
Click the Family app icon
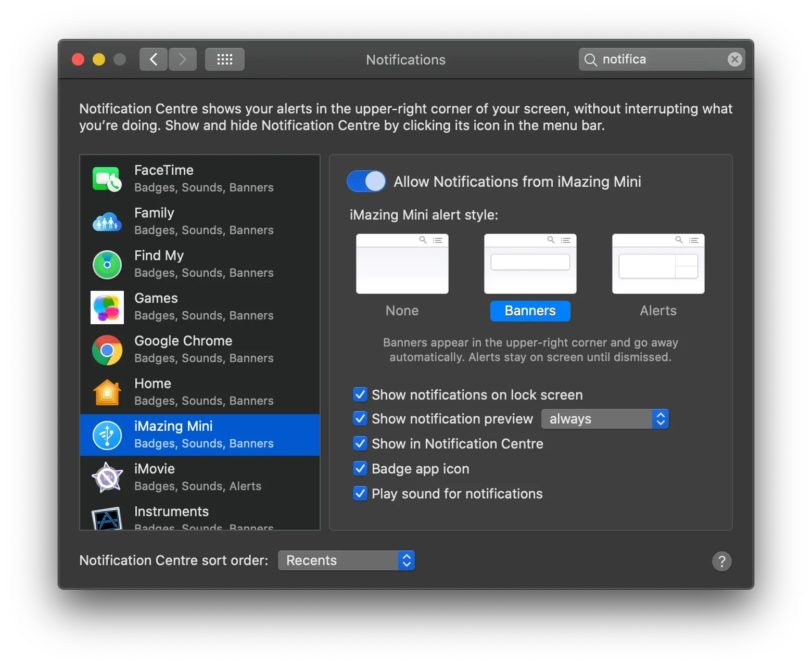[107, 222]
